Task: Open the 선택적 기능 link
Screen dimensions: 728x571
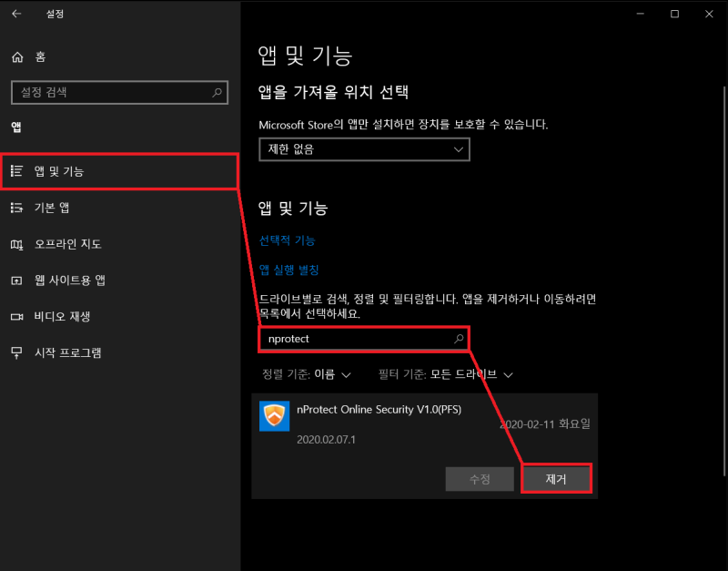Action: (x=287, y=239)
